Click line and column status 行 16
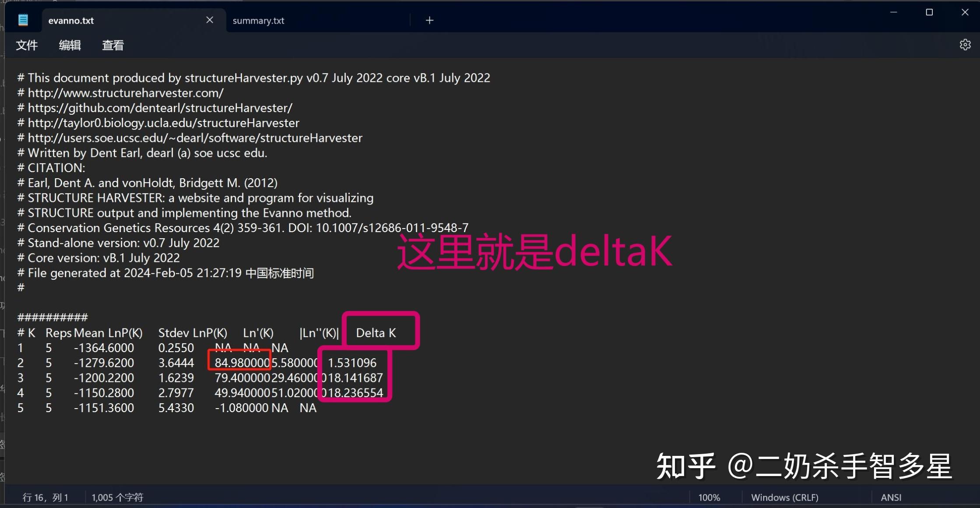The image size is (980, 508). (x=45, y=497)
